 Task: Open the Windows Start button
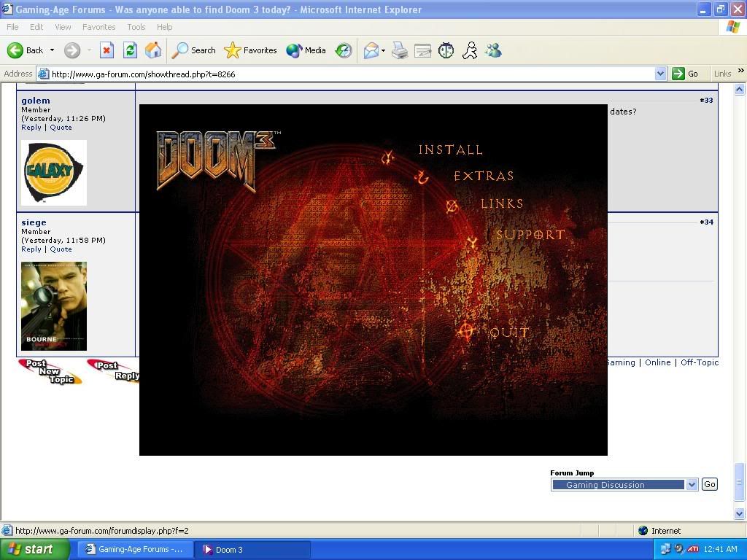(34, 550)
